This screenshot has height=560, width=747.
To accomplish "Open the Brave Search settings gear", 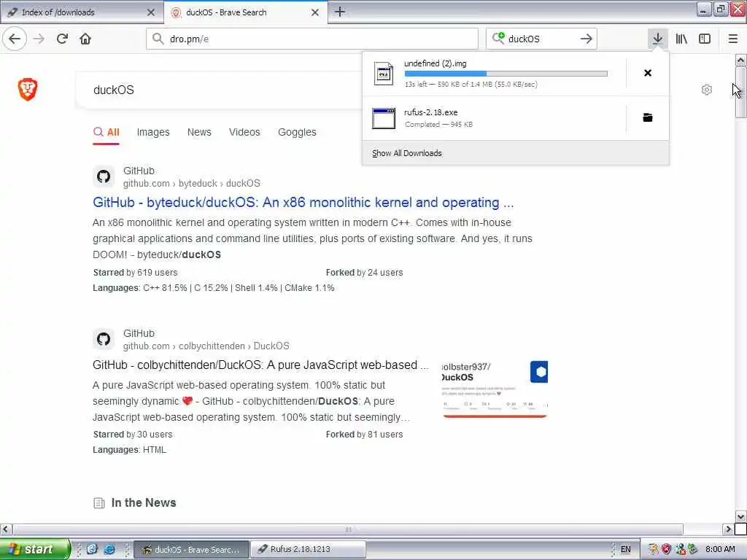I will [x=706, y=90].
